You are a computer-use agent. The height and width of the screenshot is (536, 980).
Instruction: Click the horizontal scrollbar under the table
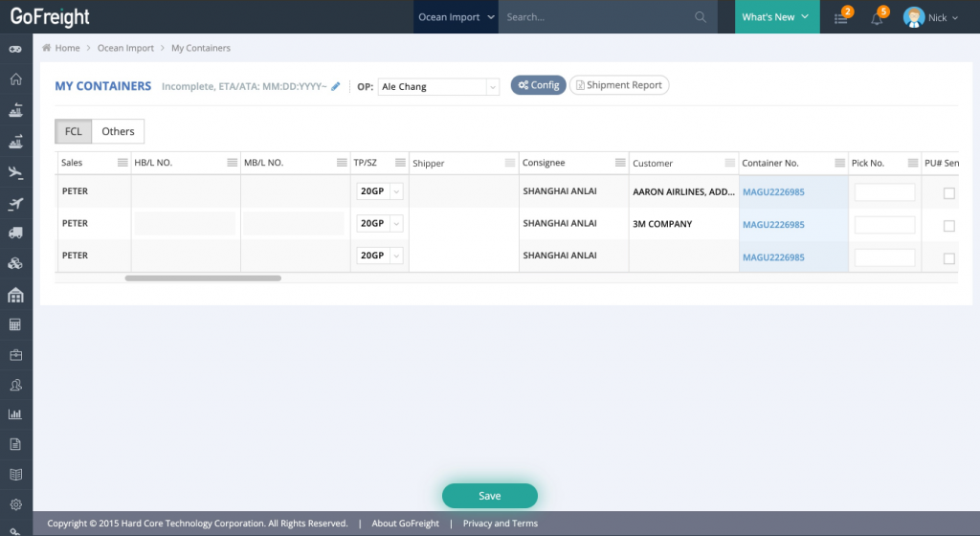[x=203, y=279]
